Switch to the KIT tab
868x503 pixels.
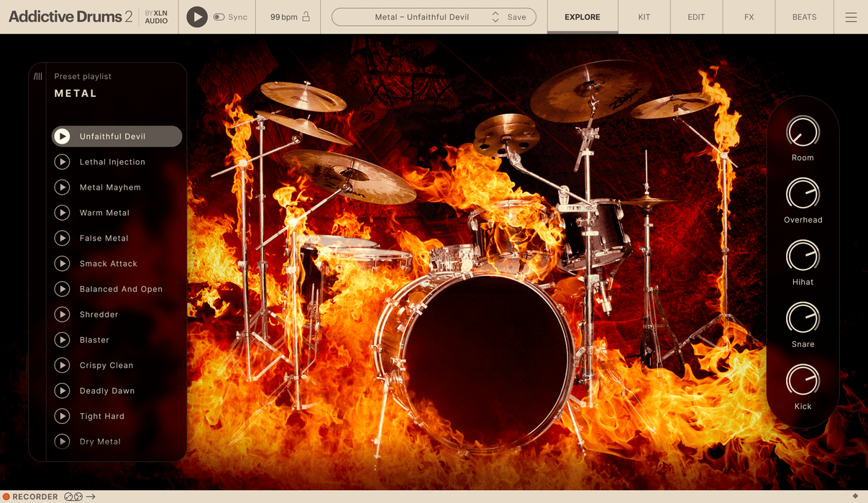click(644, 17)
